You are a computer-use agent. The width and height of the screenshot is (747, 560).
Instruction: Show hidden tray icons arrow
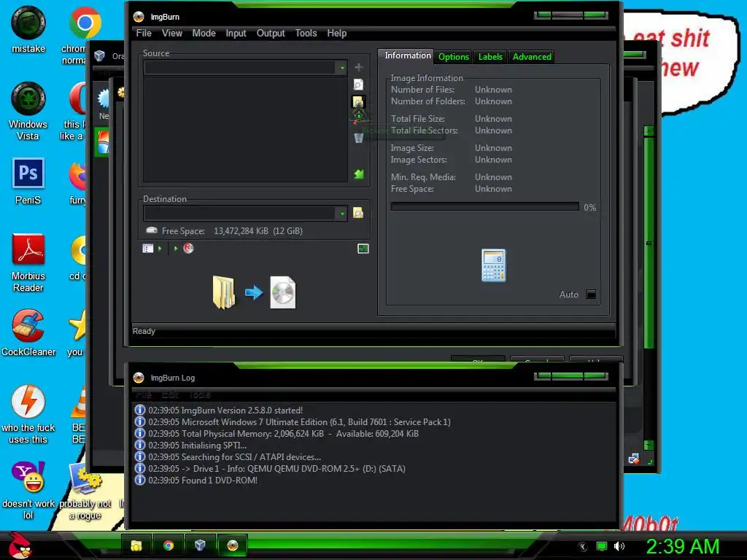coord(582,546)
